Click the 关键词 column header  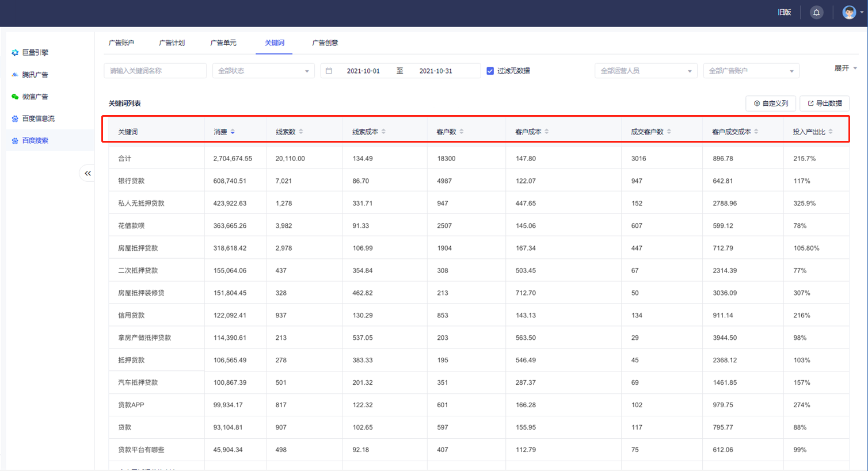pos(128,132)
